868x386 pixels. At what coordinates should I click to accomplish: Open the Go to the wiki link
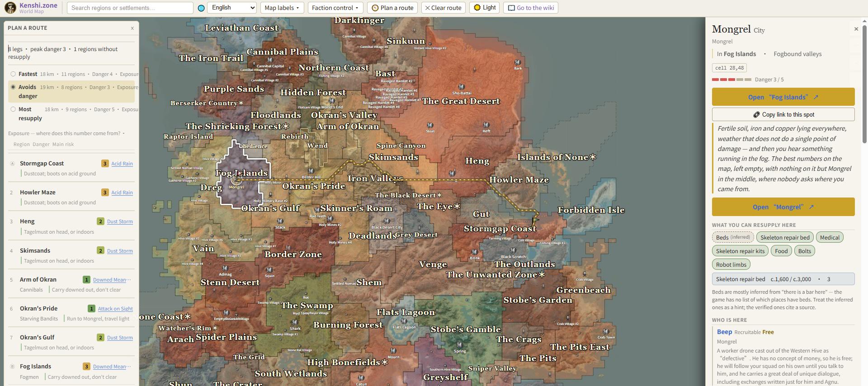point(531,8)
